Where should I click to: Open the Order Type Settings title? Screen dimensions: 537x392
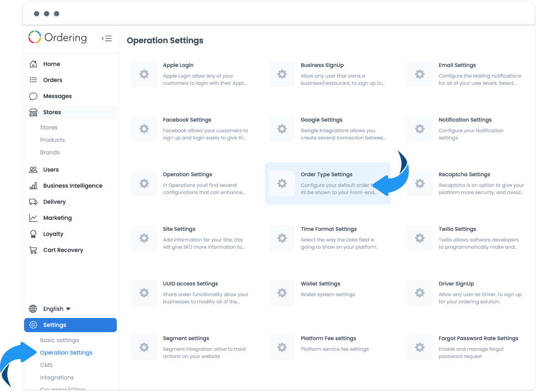coord(326,174)
